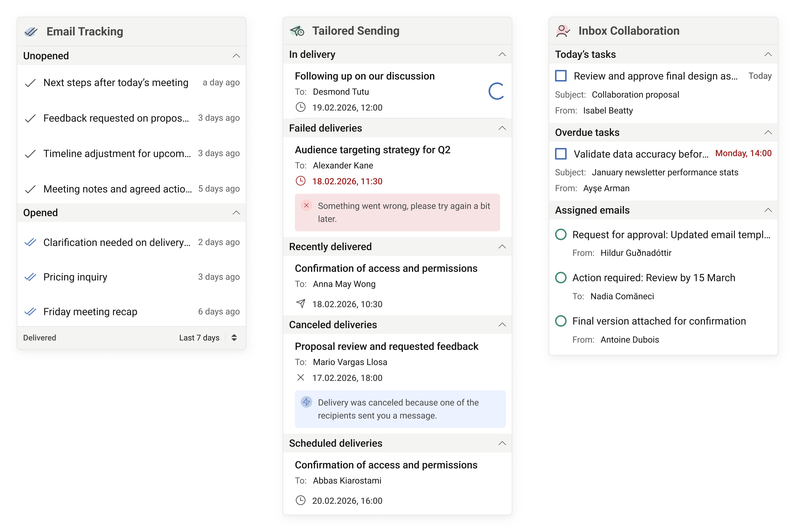This screenshot has height=532, width=795.
Task: Toggle circle for Request for approval email
Action: tap(561, 234)
